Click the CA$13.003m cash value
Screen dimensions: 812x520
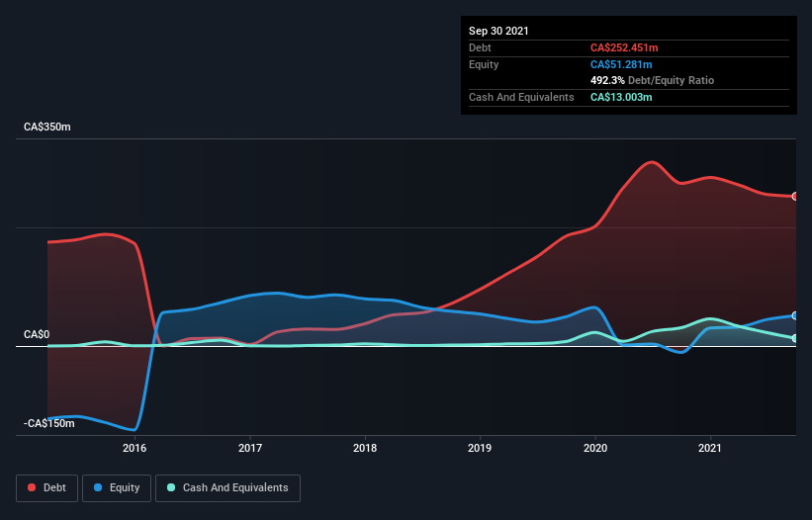621,97
